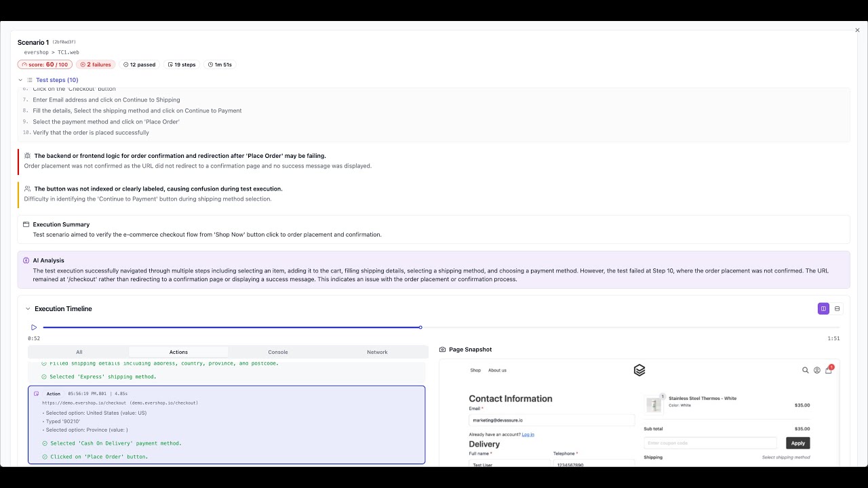Click the evershop > TC1.web breadcrumb
The image size is (868, 488).
(52, 52)
